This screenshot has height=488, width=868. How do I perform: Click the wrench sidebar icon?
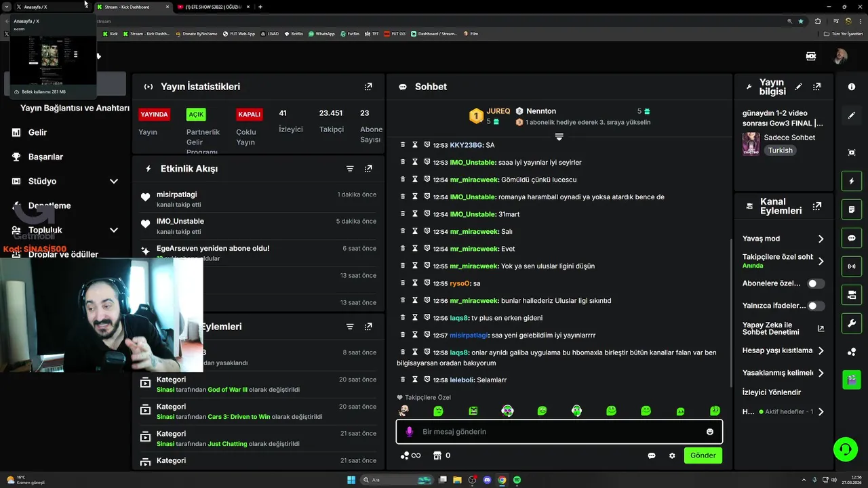[x=852, y=323]
